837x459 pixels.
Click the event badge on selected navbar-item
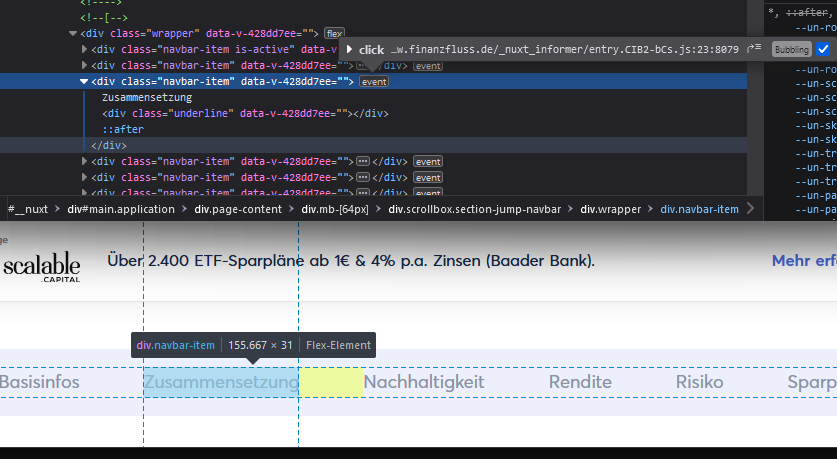pyautogui.click(x=374, y=82)
